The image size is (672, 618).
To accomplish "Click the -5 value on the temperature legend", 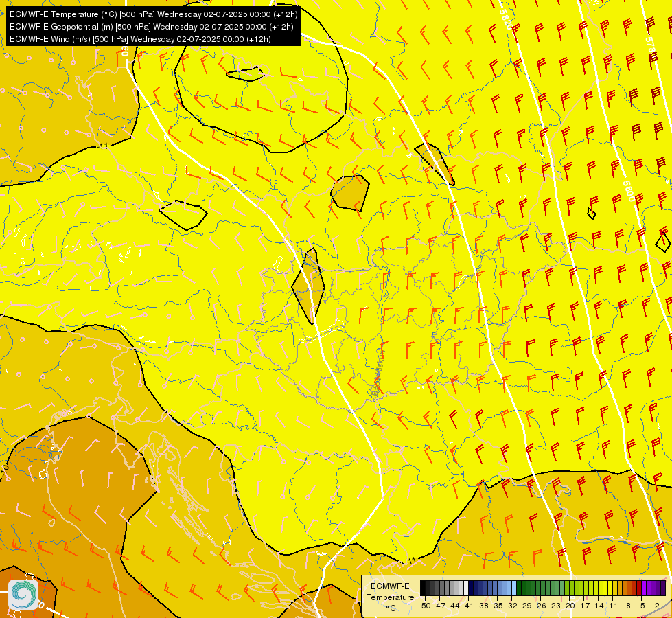I will (641, 606).
